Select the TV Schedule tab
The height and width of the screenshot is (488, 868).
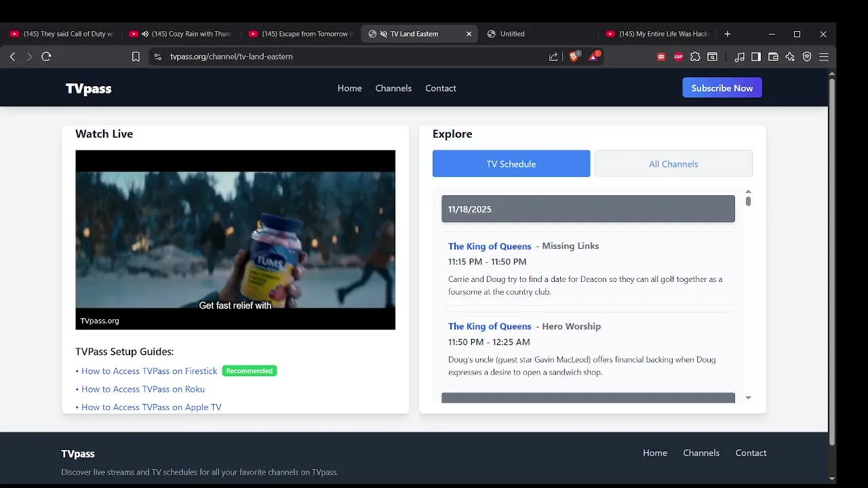point(511,164)
